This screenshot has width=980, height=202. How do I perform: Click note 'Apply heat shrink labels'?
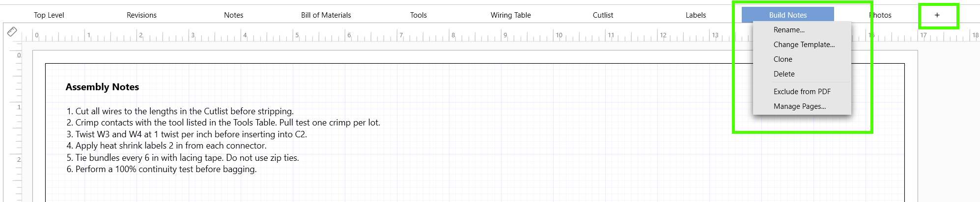pos(167,146)
